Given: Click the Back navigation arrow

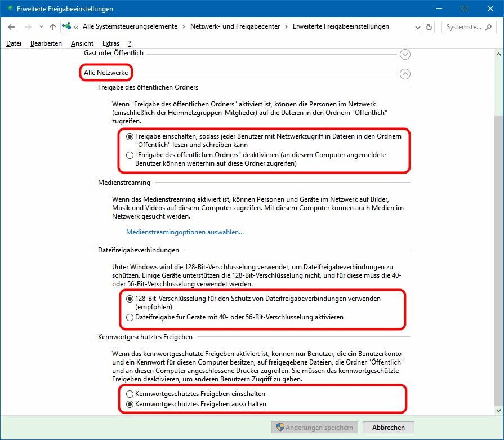Looking at the screenshot, I should (x=12, y=27).
